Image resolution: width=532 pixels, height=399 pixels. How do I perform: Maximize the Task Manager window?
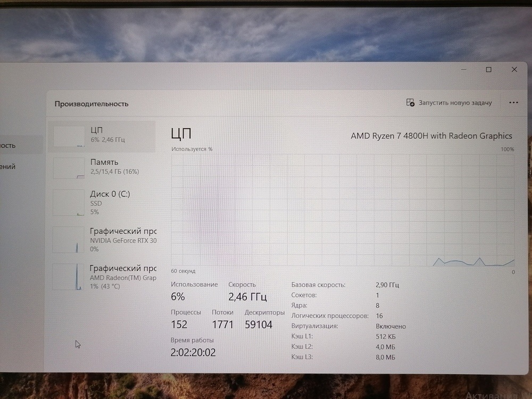point(488,70)
